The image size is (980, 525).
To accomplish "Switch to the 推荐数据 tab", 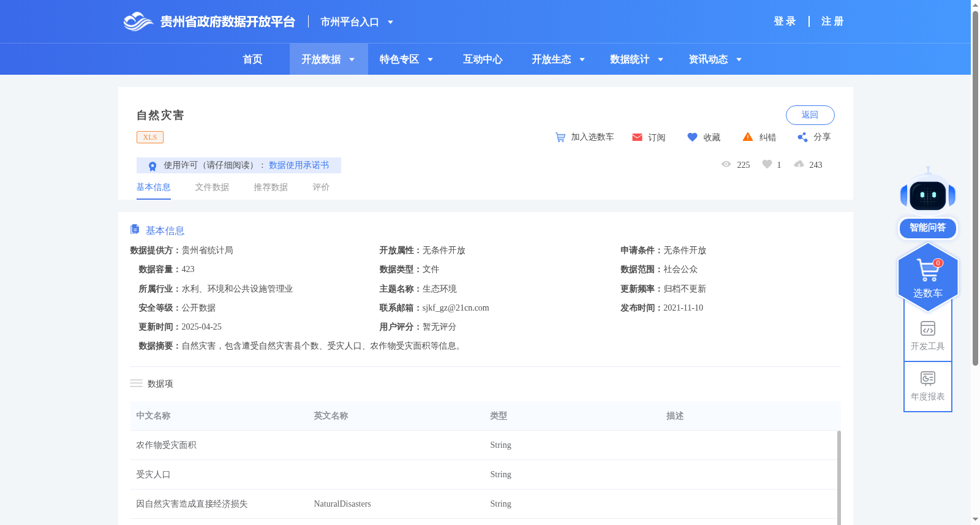I will pyautogui.click(x=271, y=187).
